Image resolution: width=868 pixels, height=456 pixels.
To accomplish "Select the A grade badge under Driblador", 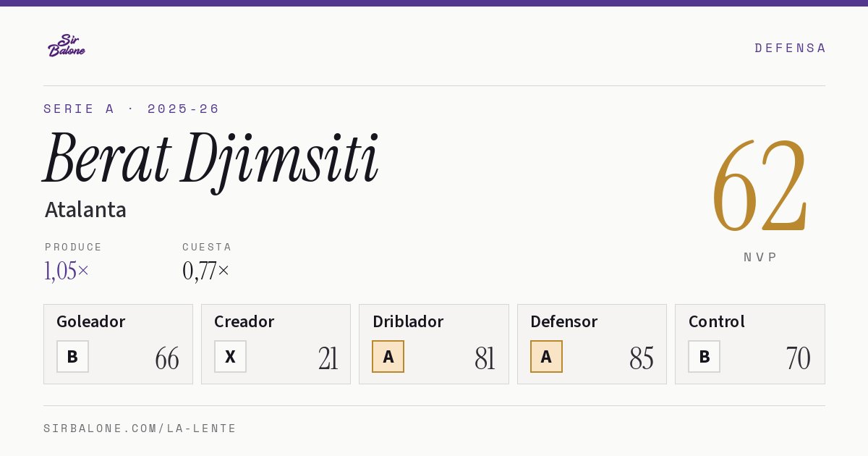I will pyautogui.click(x=388, y=357).
